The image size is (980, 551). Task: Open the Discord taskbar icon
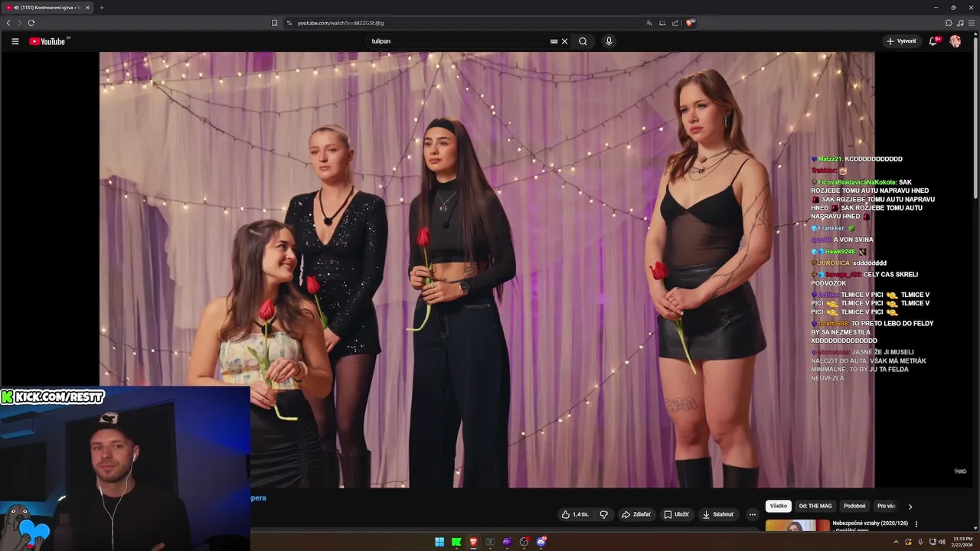click(541, 542)
